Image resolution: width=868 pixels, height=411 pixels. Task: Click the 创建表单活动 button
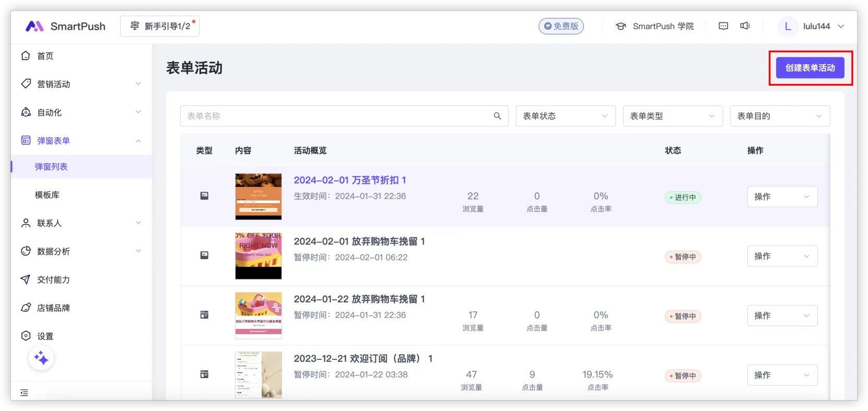[x=810, y=68]
